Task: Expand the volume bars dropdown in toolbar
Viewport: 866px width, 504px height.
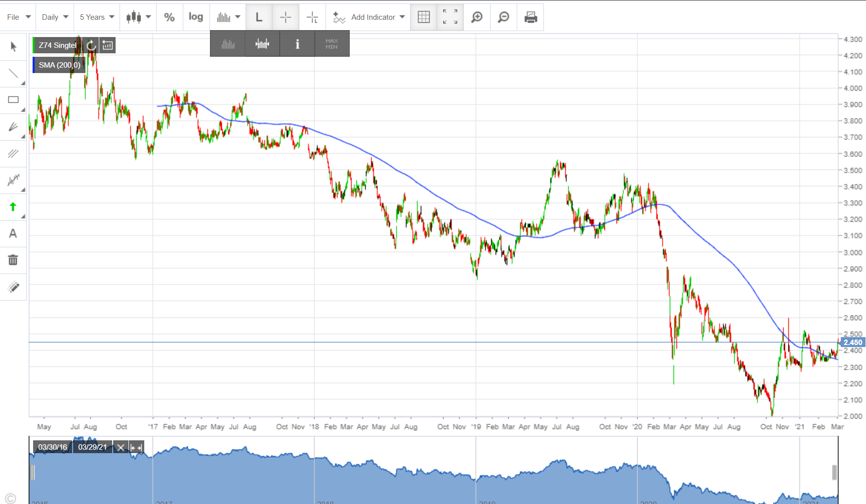Action: pyautogui.click(x=228, y=17)
